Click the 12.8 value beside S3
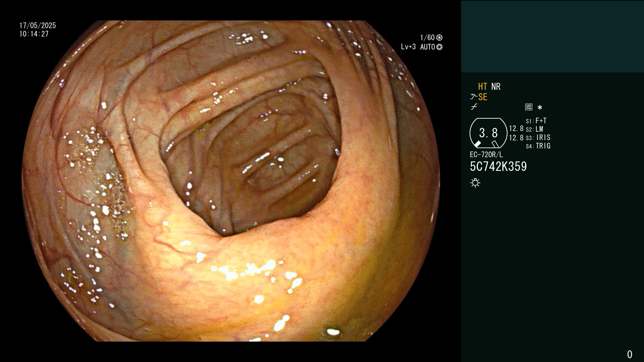The width and height of the screenshot is (644, 362). point(516,138)
